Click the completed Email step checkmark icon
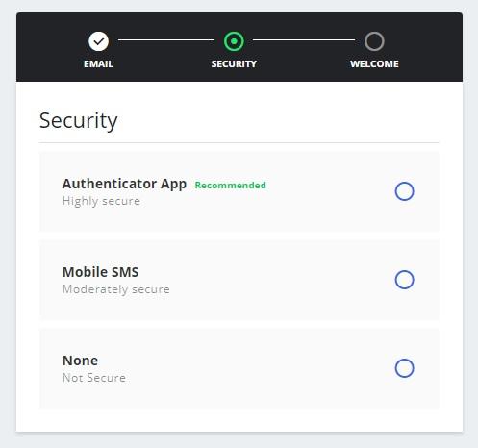The image size is (478, 448). 98,41
